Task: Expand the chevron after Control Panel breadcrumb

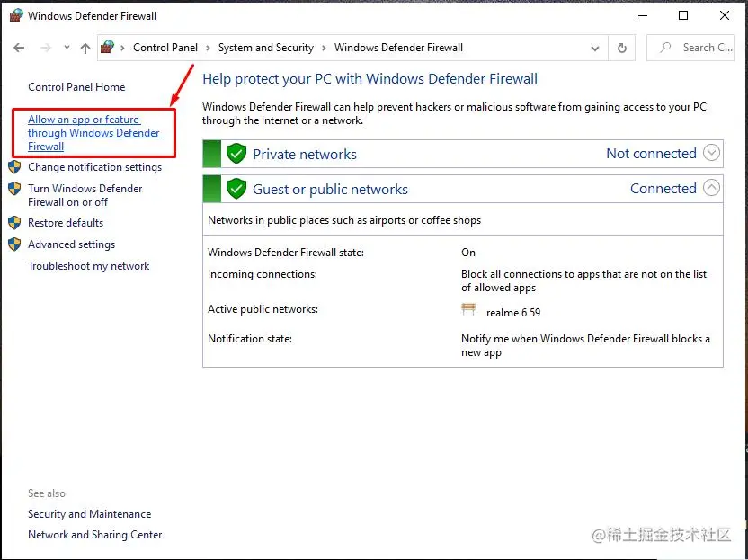Action: pyautogui.click(x=208, y=48)
